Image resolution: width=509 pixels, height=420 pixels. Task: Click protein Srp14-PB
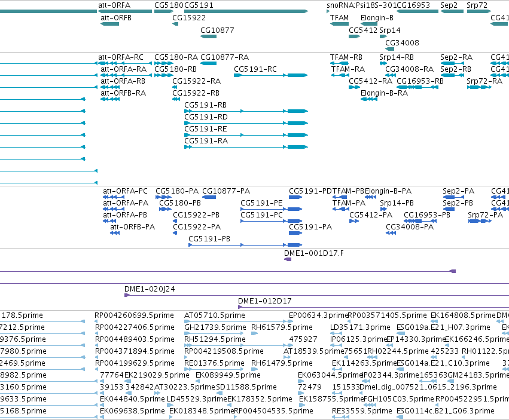[x=397, y=203]
